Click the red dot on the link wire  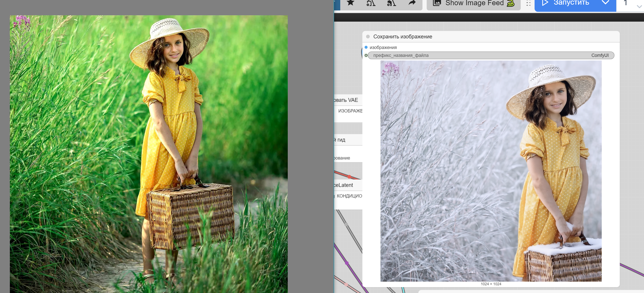tap(349, 177)
